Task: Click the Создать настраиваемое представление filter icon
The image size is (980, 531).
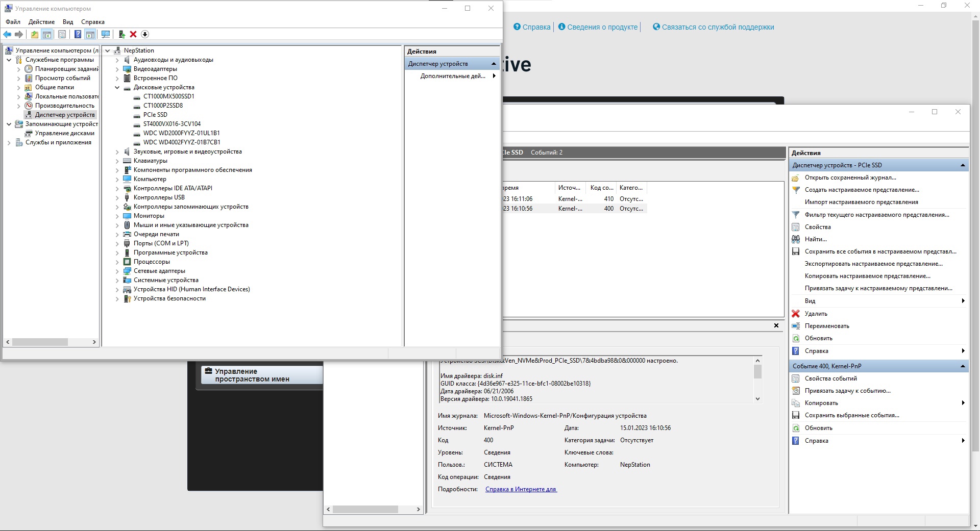Action: click(796, 190)
